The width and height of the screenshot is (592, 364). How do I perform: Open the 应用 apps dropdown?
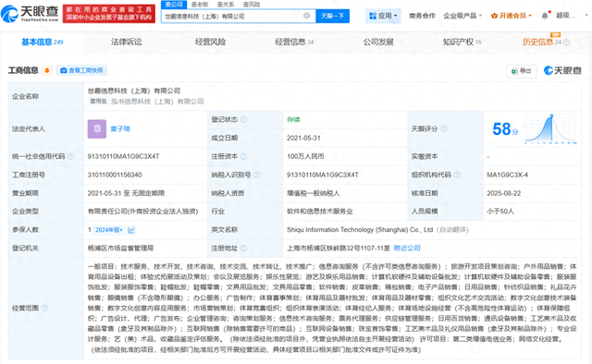tap(383, 16)
